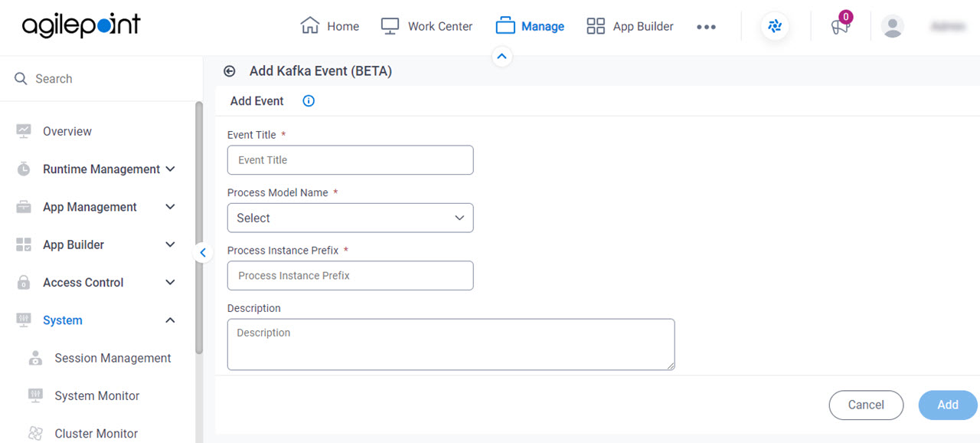
Task: Click the Add button
Action: pos(948,405)
